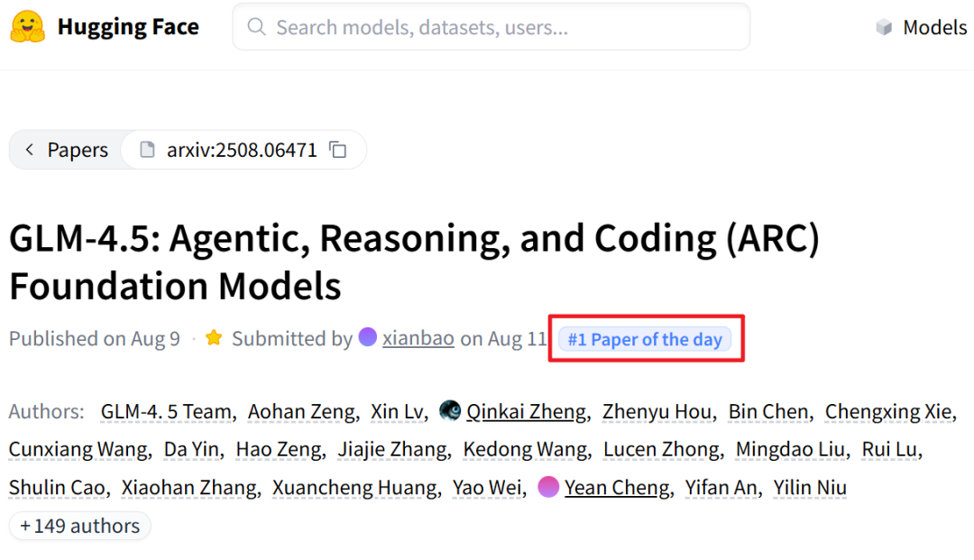Open the #1 Paper of the day badge
Viewport: 974px width, 560px height.
(645, 339)
